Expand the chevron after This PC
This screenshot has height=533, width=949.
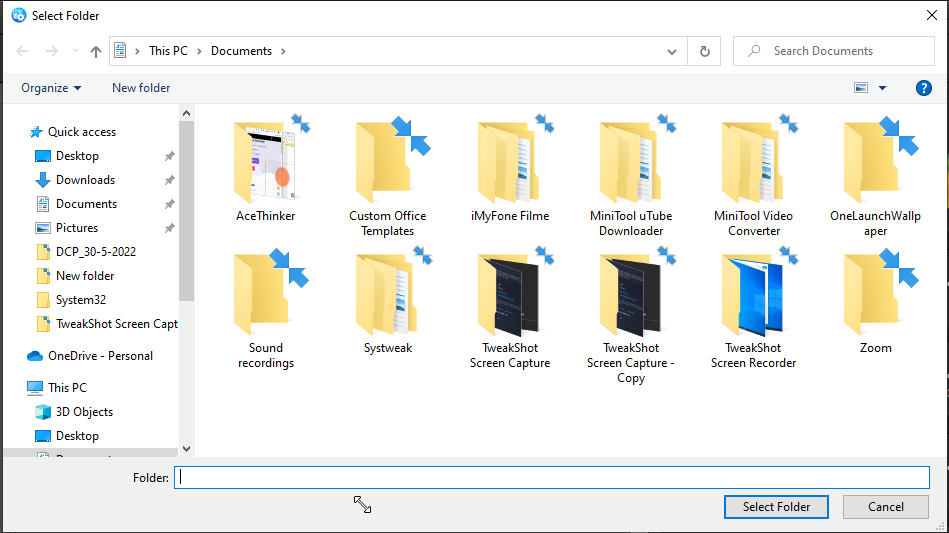pyautogui.click(x=199, y=51)
